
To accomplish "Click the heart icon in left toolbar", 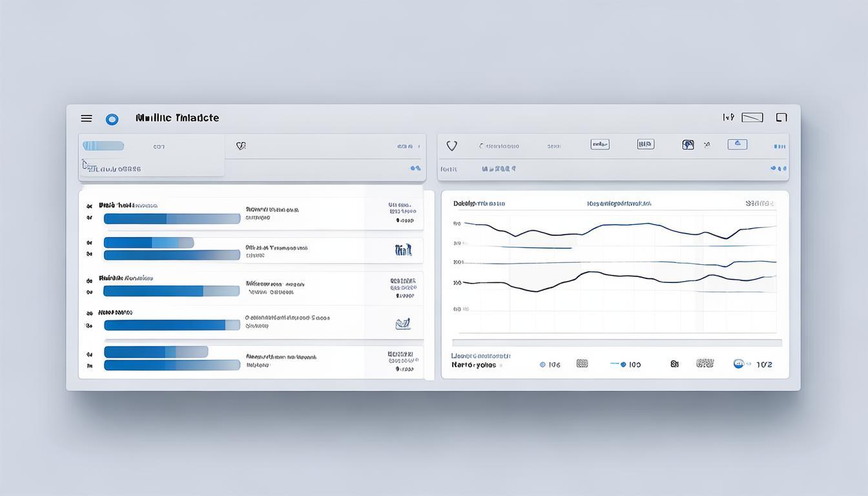I will point(241,147).
